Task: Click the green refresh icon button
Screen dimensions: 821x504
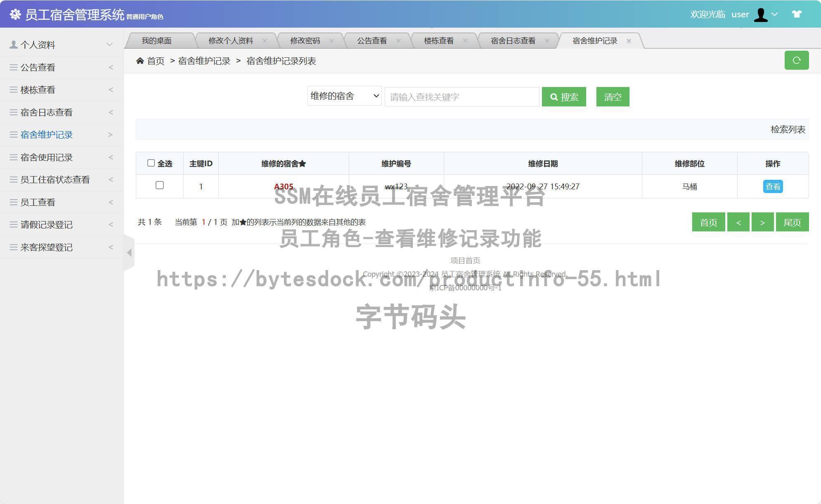Action: [x=797, y=60]
